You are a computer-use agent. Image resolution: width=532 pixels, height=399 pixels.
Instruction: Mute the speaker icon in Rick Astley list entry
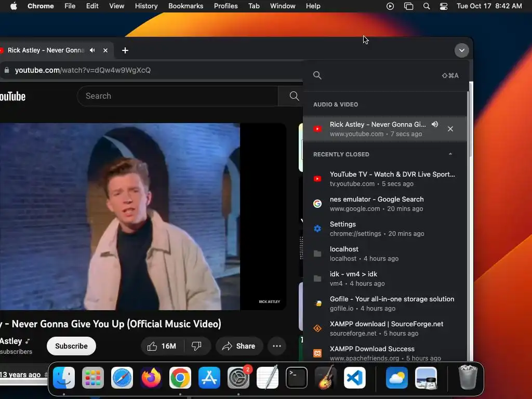[435, 124]
